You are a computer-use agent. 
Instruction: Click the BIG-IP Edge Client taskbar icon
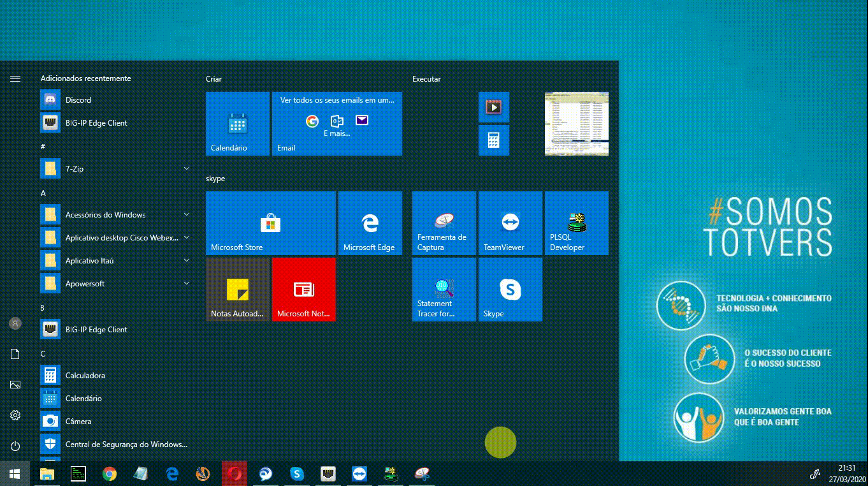[328, 474]
